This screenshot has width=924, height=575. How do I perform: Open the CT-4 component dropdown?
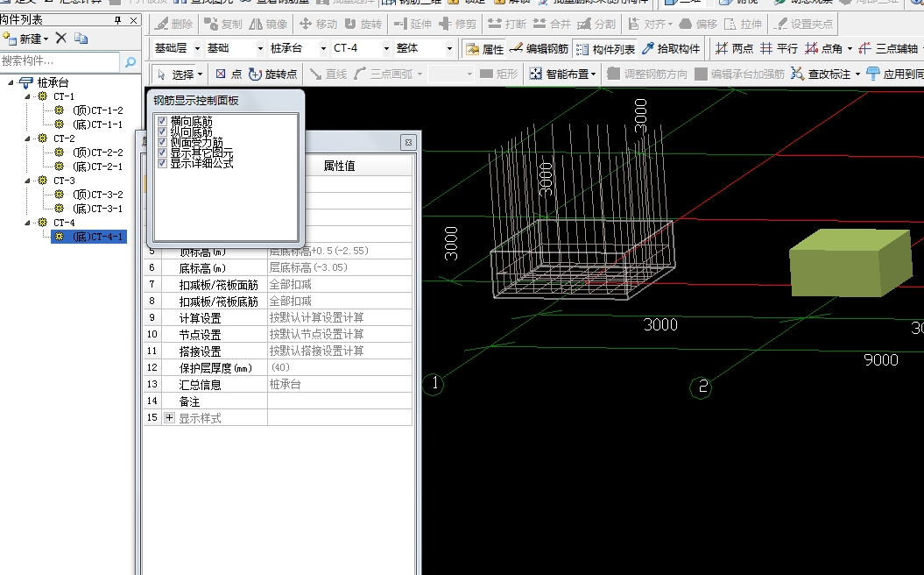[x=386, y=49]
